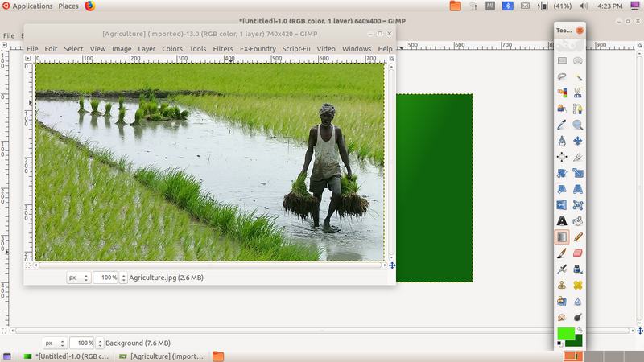Reset colors to black and white
The height and width of the screenshot is (362, 644).
click(560, 344)
